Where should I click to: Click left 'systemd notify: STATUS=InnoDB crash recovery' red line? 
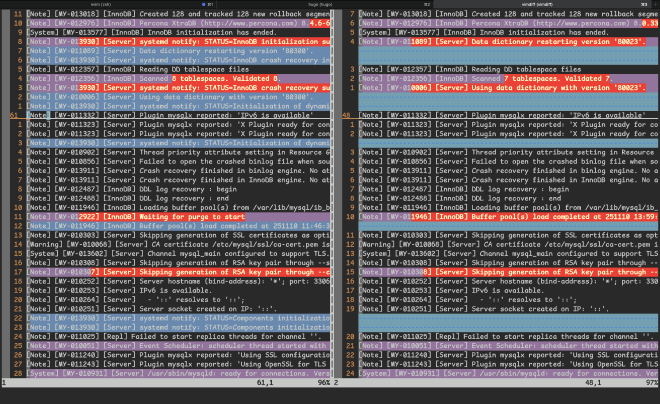(x=178, y=88)
